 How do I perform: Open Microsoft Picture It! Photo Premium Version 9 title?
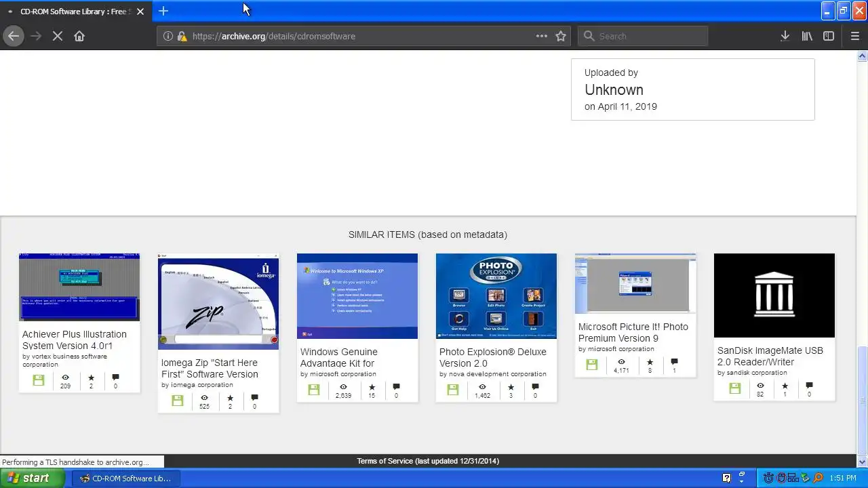click(633, 332)
